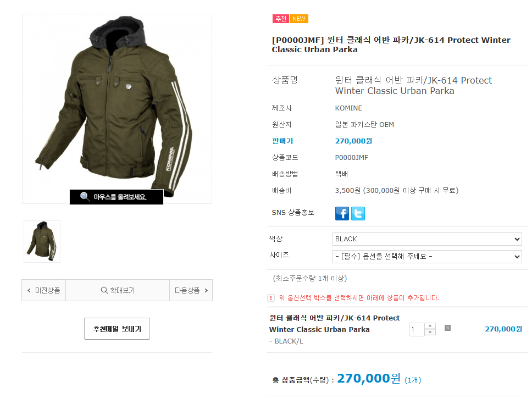Click the product title heading text

pos(391,45)
